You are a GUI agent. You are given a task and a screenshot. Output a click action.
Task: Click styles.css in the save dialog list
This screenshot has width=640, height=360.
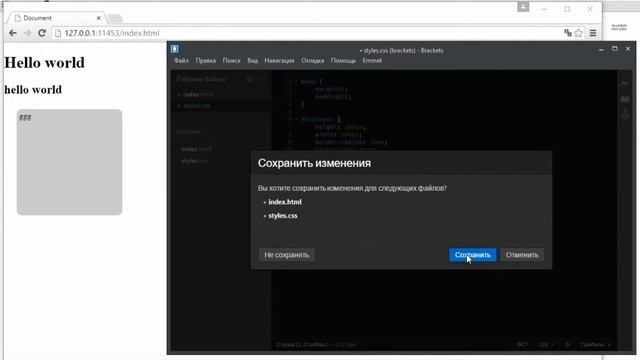click(x=283, y=216)
